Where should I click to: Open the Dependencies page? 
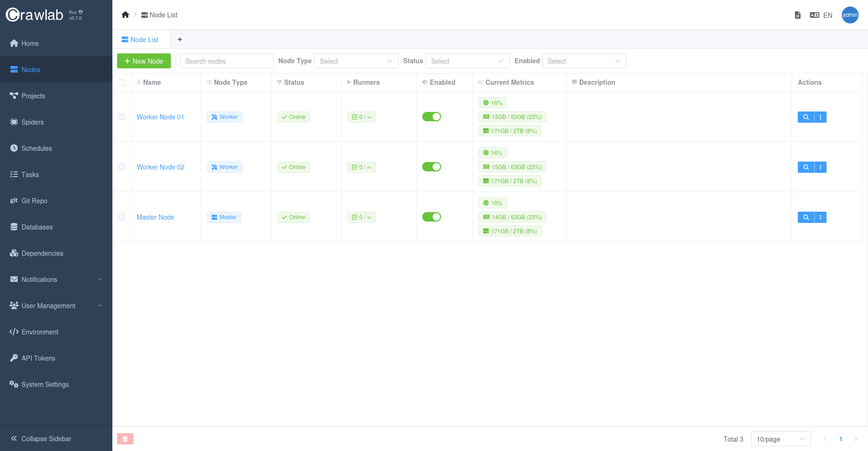coord(42,253)
